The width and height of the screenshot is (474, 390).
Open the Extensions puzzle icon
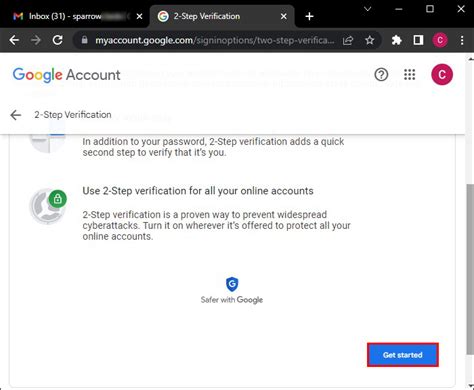pos(396,40)
